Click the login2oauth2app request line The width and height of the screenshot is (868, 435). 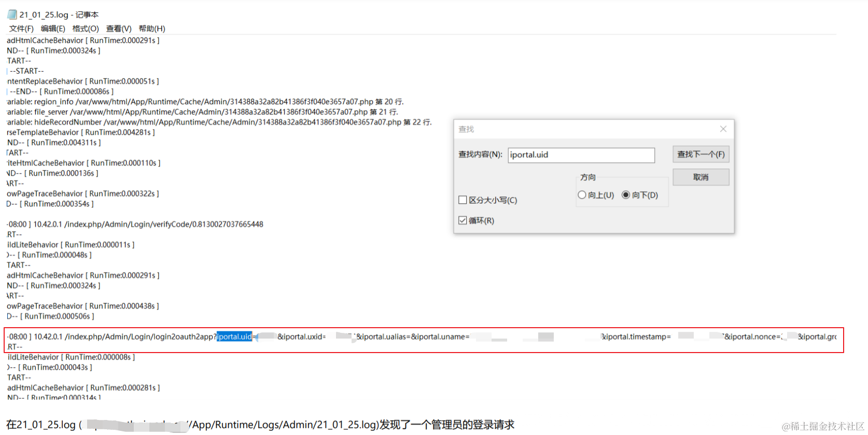(x=422, y=336)
